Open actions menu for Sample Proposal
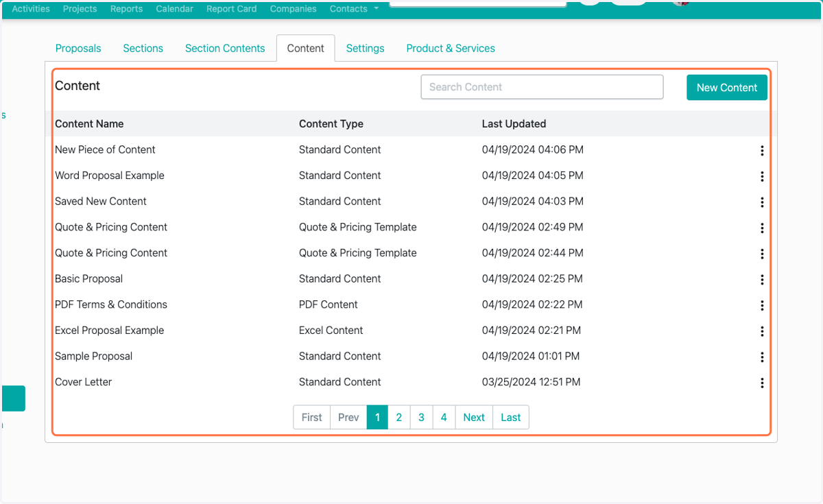Screen dimensions: 823x504 click(762, 357)
